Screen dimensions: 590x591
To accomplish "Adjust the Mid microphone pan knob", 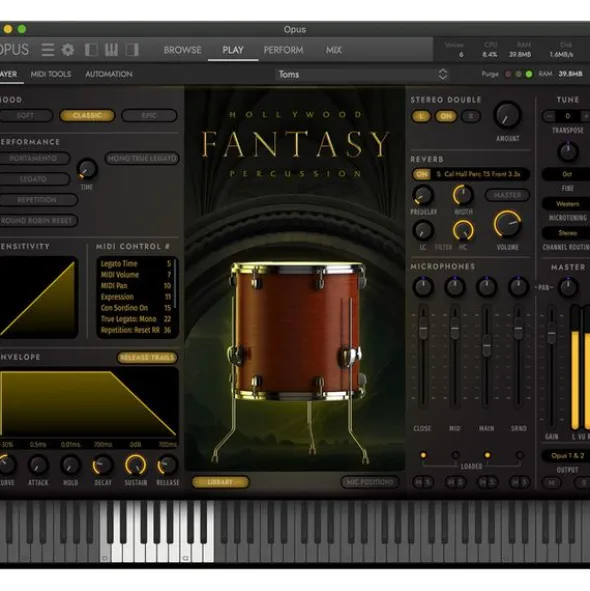I will coord(455,287).
